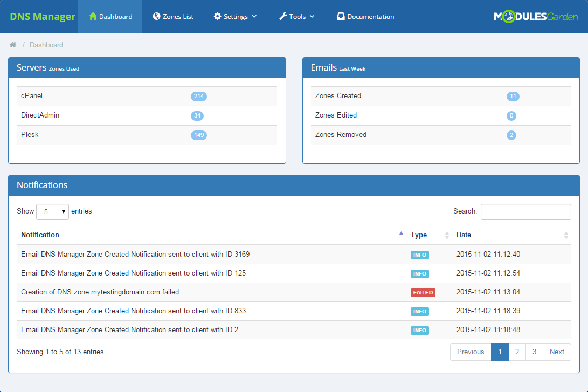Go to notifications page 3
This screenshot has height=392, width=588.
(x=535, y=352)
